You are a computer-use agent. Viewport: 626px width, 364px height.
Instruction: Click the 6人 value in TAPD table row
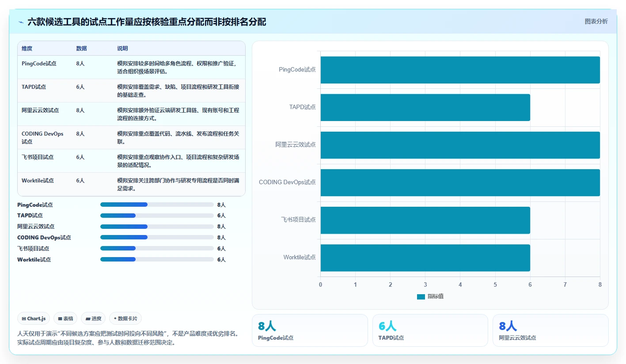(x=80, y=87)
